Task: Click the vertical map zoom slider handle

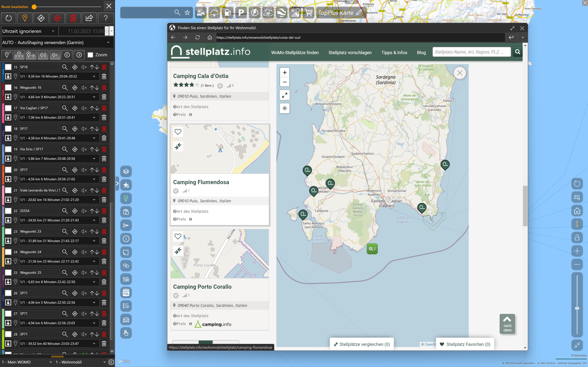Action: coord(577,308)
